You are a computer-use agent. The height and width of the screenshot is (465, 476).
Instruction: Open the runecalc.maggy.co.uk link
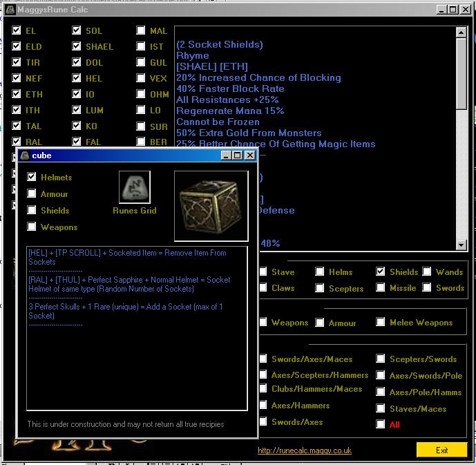pyautogui.click(x=304, y=450)
